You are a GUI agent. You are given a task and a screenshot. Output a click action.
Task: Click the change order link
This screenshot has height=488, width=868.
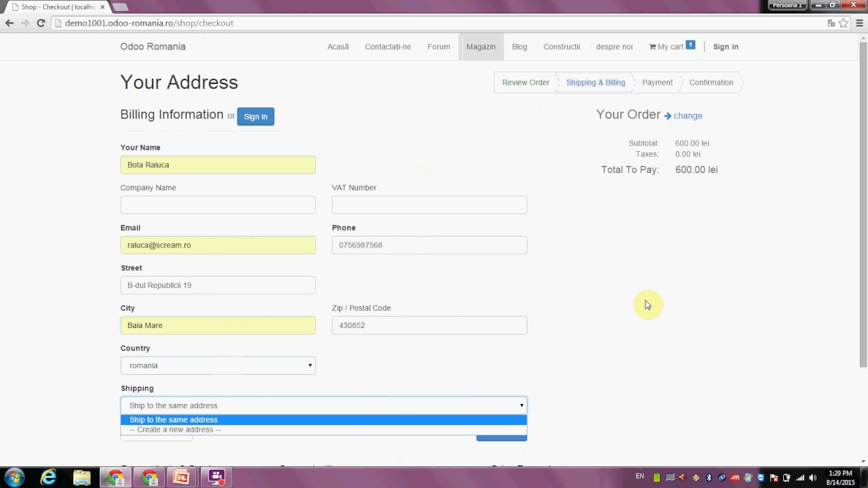coord(684,116)
